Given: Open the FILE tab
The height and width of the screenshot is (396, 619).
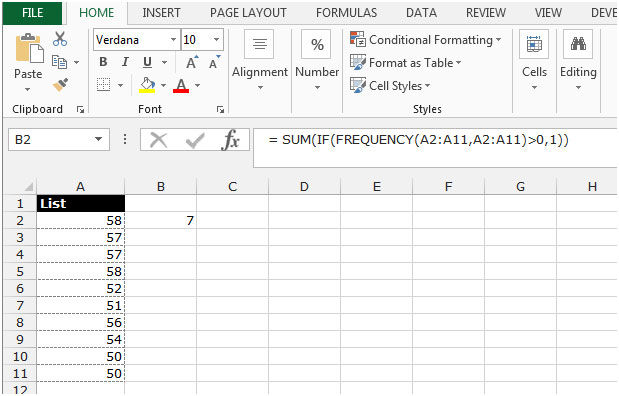Looking at the screenshot, I should pyautogui.click(x=32, y=13).
